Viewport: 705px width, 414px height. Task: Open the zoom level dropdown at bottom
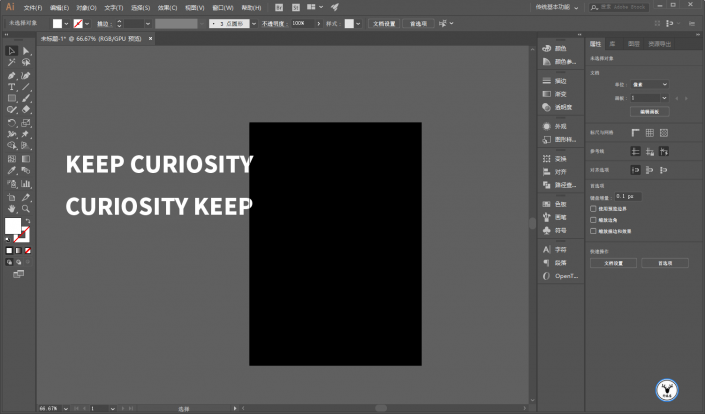click(66, 409)
